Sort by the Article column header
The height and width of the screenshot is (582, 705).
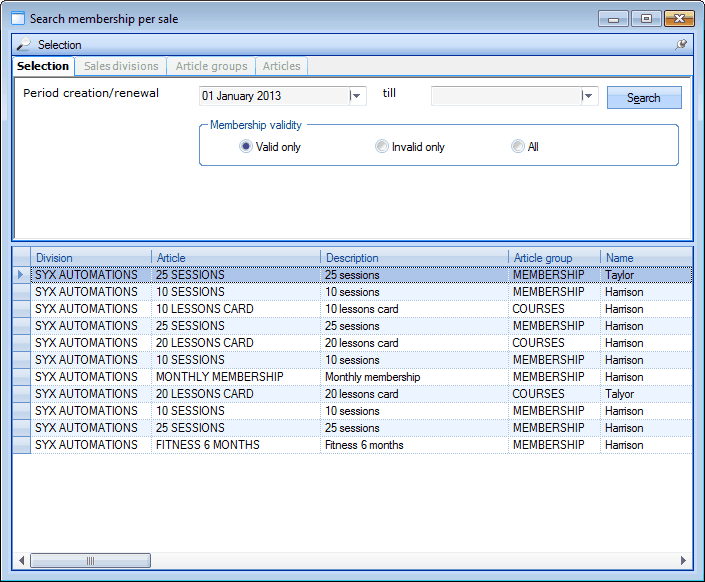235,258
